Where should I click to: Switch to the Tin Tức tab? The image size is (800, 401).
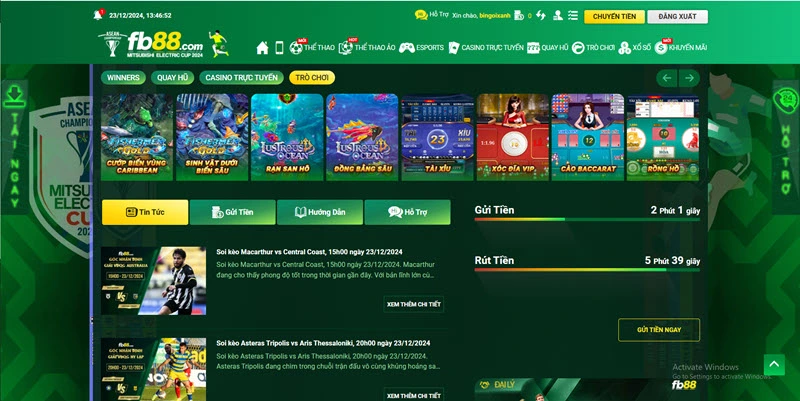coord(145,212)
